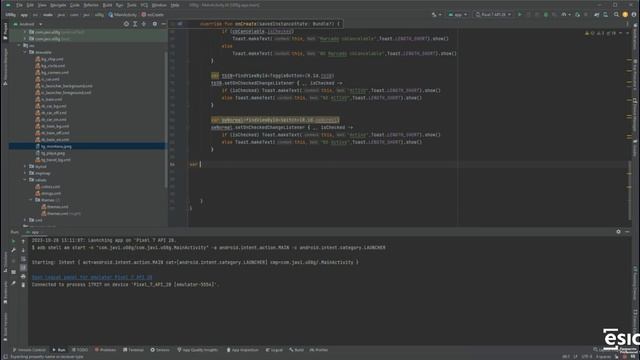Open the app run configuration dropdown
The image size is (640, 360).
[458, 14]
